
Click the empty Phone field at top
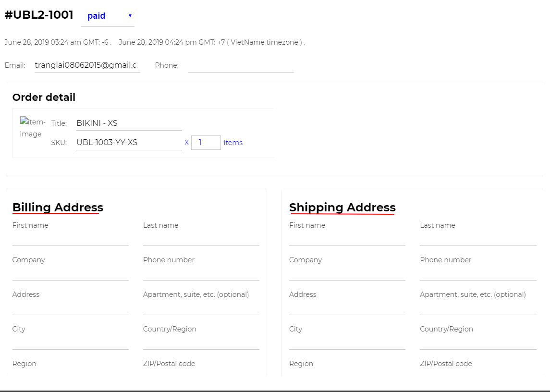pos(241,65)
